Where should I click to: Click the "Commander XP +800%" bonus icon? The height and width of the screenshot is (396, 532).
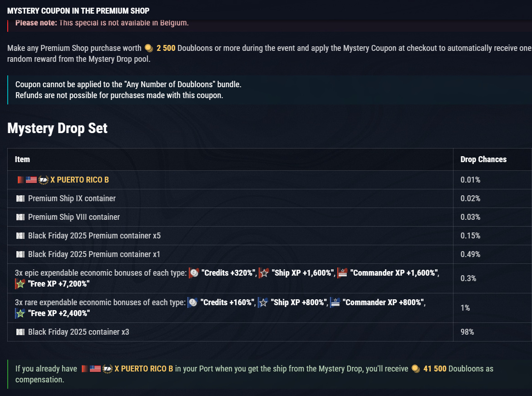click(x=335, y=302)
